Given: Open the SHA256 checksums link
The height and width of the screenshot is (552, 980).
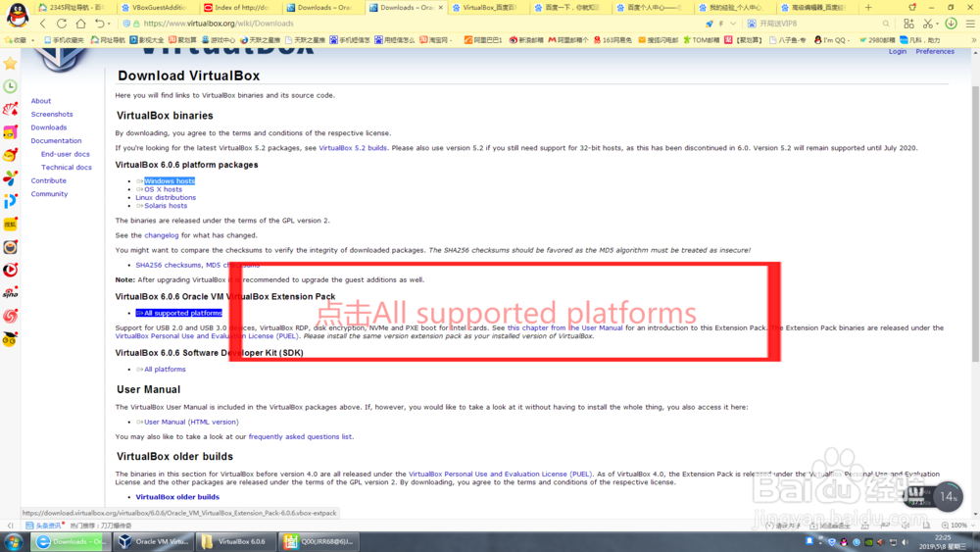Looking at the screenshot, I should point(169,265).
